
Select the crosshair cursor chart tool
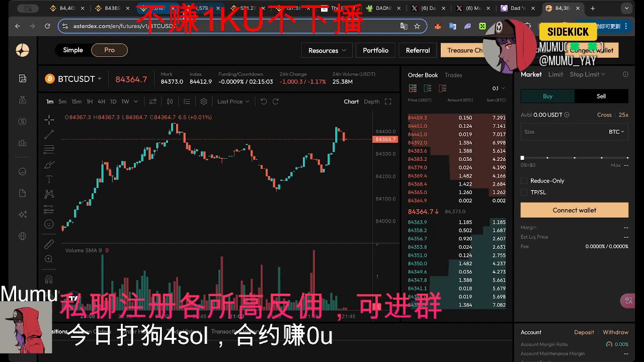49,120
